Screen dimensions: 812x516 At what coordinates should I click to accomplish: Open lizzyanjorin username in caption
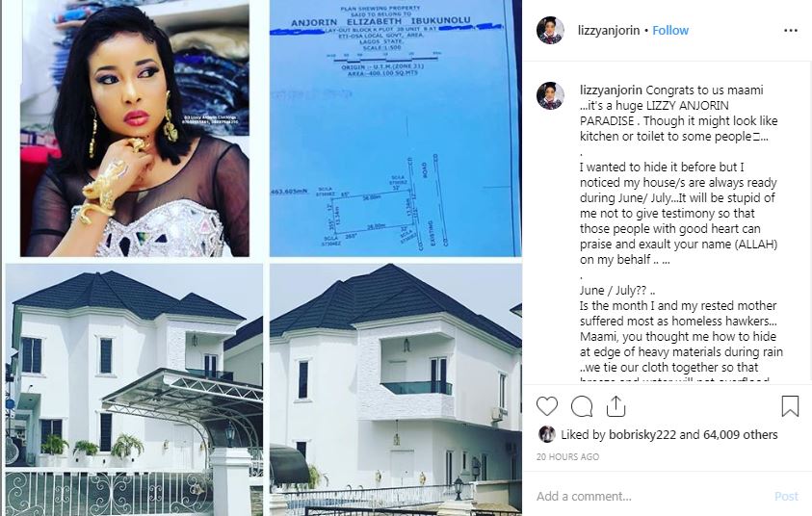pyautogui.click(x=611, y=90)
